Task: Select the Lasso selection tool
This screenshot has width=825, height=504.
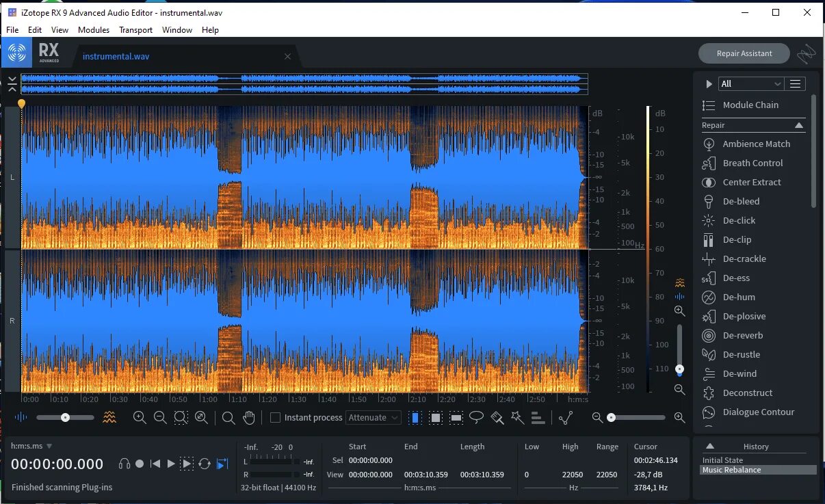Action: (476, 417)
